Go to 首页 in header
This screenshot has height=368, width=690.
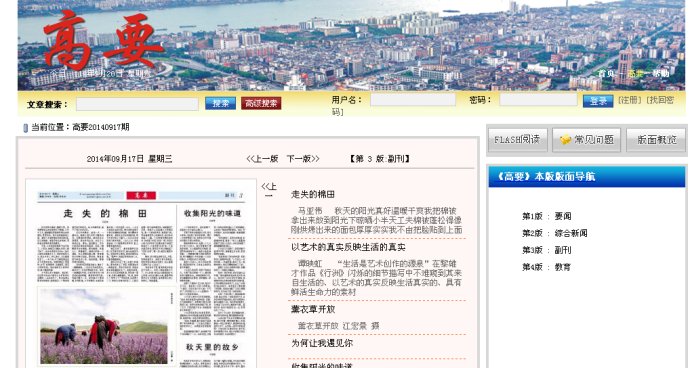click(606, 74)
